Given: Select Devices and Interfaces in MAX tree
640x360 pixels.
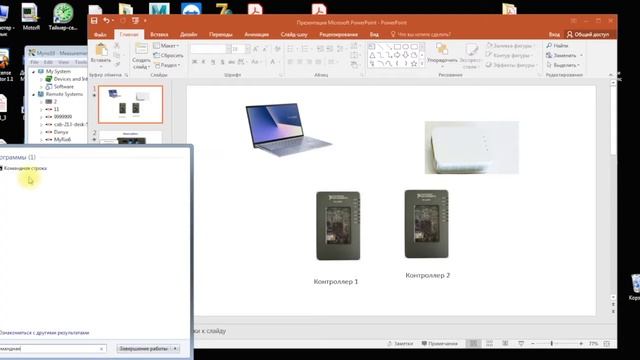Looking at the screenshot, I should (x=70, y=79).
